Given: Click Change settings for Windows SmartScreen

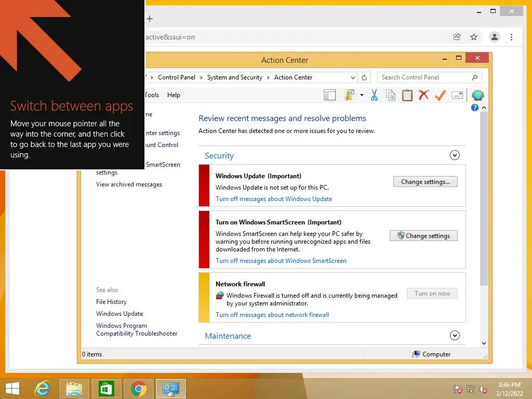Looking at the screenshot, I should click(423, 236).
